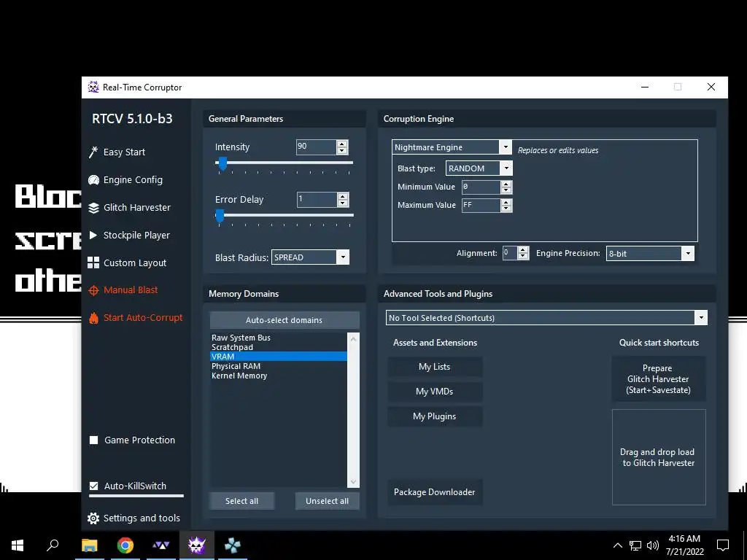Click the Unselect all button
Viewport: 747px width, 560px height.
pyautogui.click(x=328, y=501)
